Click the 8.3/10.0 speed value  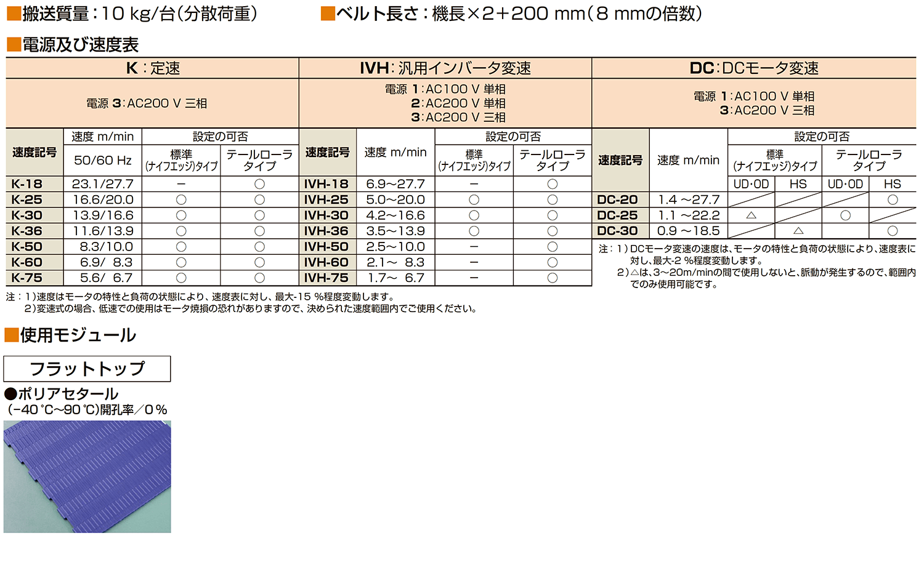(106, 246)
